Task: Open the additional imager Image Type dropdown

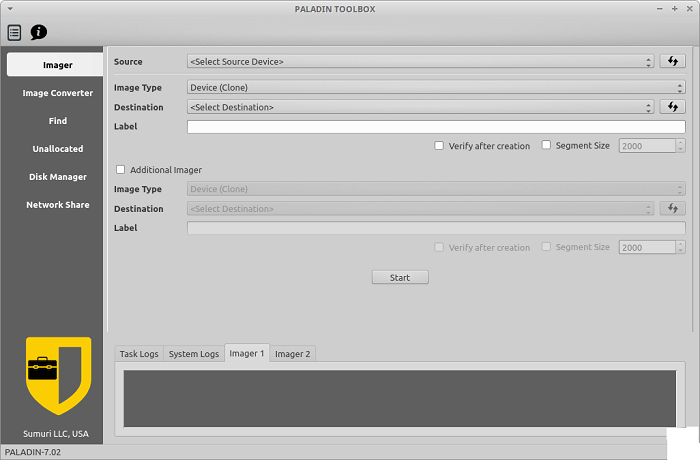Action: (436, 189)
